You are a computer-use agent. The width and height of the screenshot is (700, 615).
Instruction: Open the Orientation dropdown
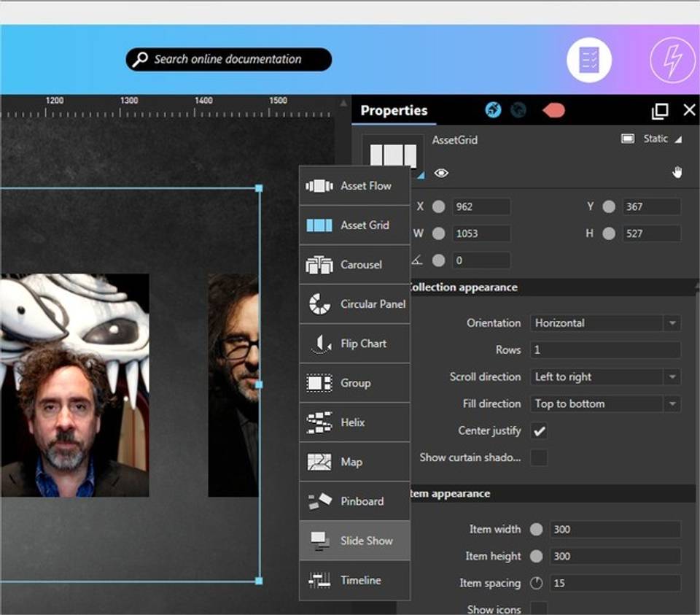pyautogui.click(x=672, y=323)
